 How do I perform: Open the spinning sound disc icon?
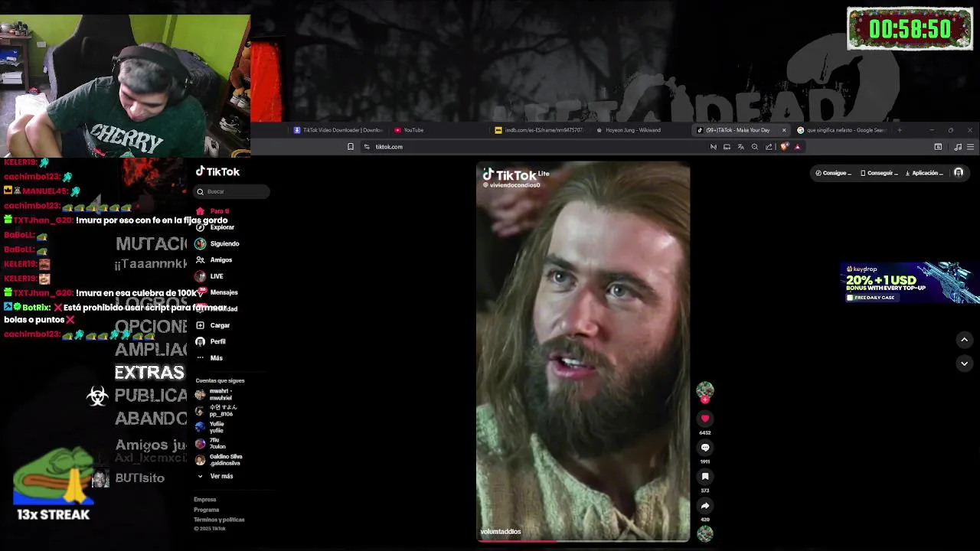point(705,533)
